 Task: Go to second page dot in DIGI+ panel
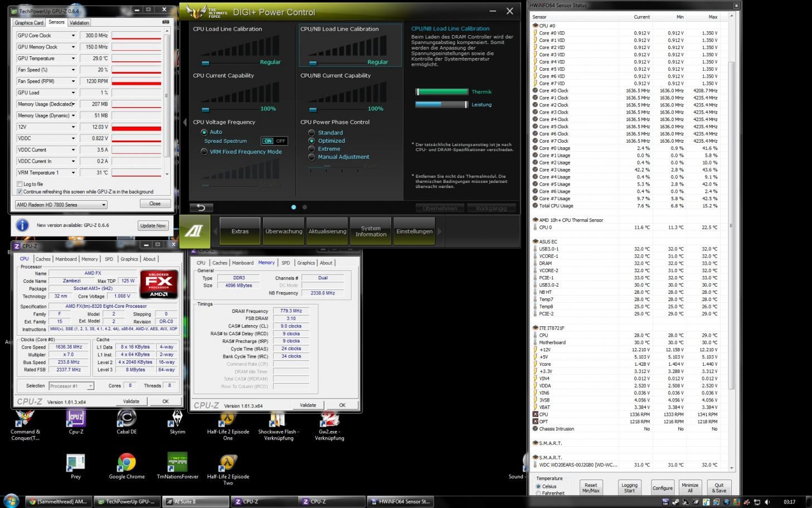(304, 207)
